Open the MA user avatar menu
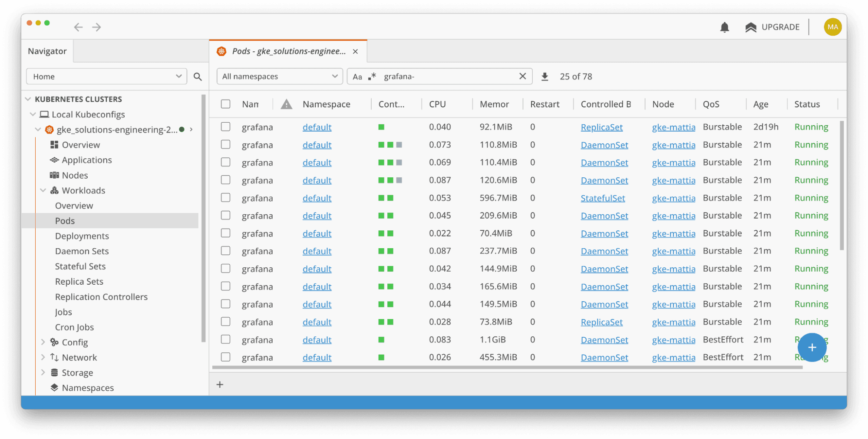868x439 pixels. pos(832,27)
